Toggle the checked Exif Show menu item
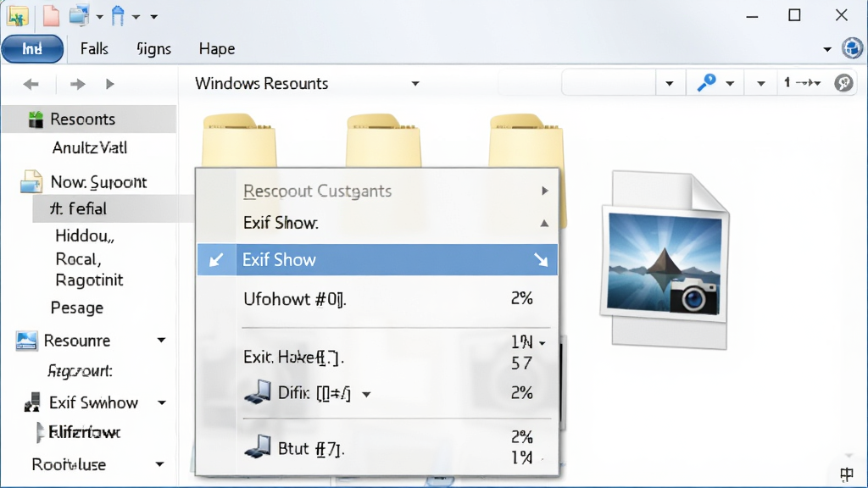Screen dimensions: 868x488 (x=377, y=259)
